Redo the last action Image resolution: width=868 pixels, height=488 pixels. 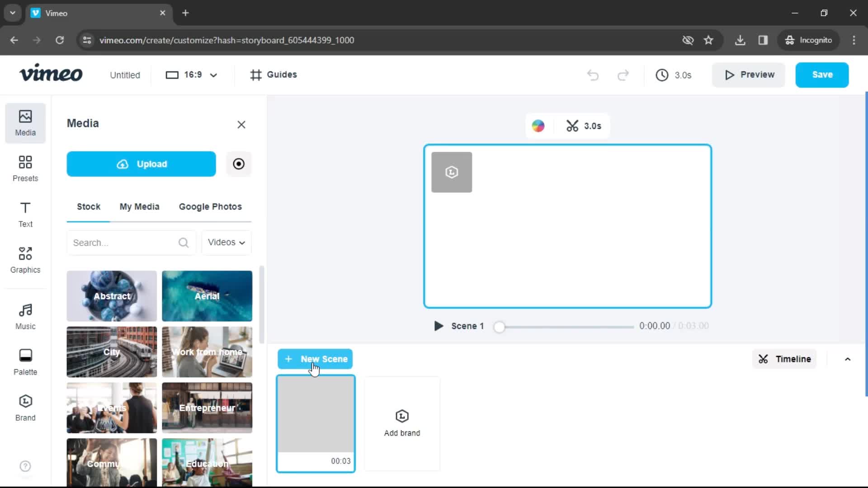point(623,75)
